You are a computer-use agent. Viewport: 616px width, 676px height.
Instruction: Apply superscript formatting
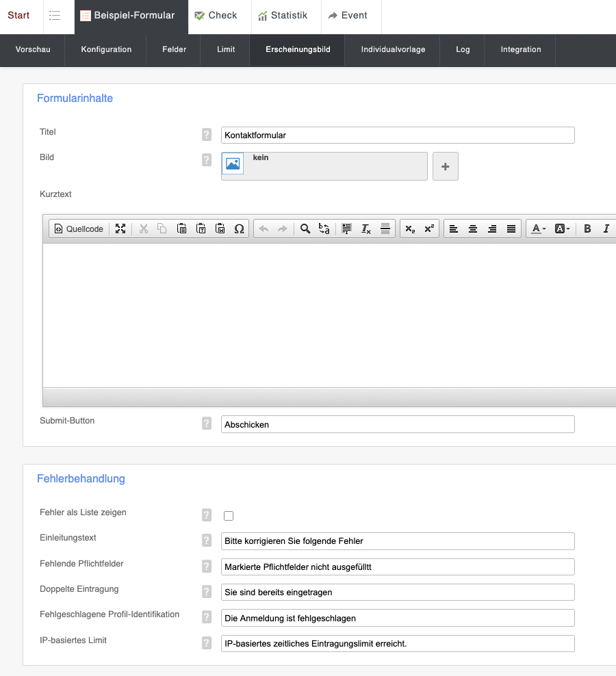point(429,229)
